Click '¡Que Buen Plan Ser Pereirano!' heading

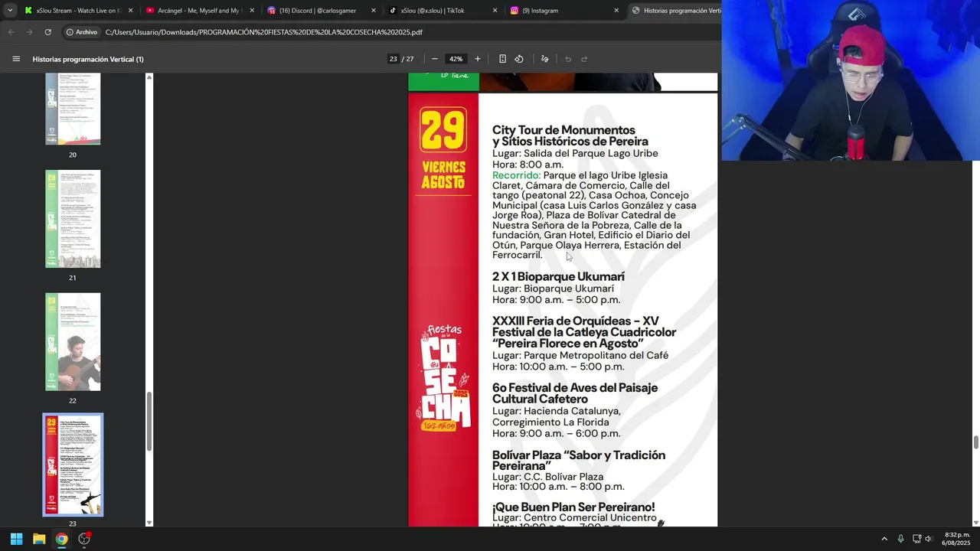tap(573, 507)
